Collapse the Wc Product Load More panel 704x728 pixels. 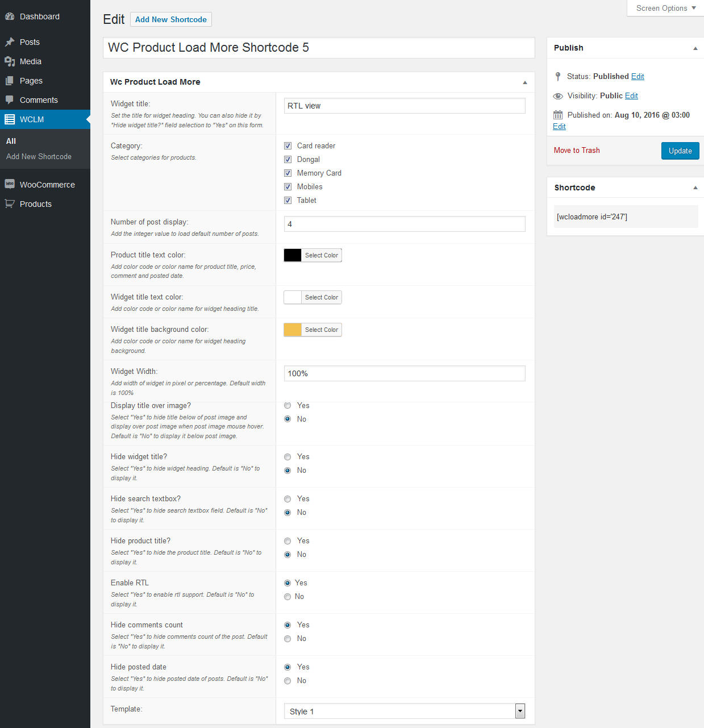524,82
